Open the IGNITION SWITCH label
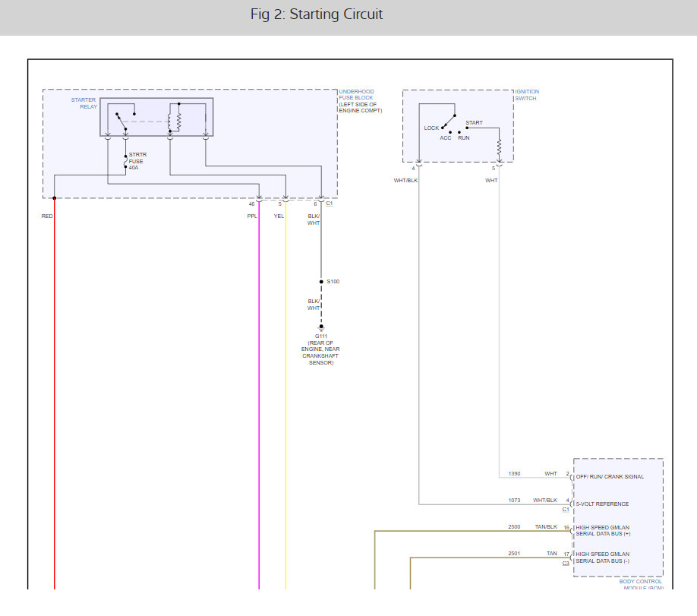Image resolution: width=697 pixels, height=616 pixels. (x=527, y=95)
